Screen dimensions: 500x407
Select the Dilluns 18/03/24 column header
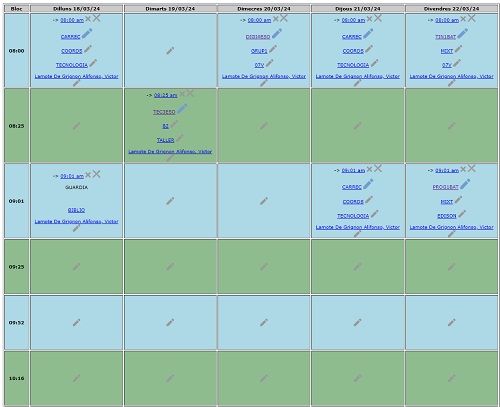click(76, 9)
